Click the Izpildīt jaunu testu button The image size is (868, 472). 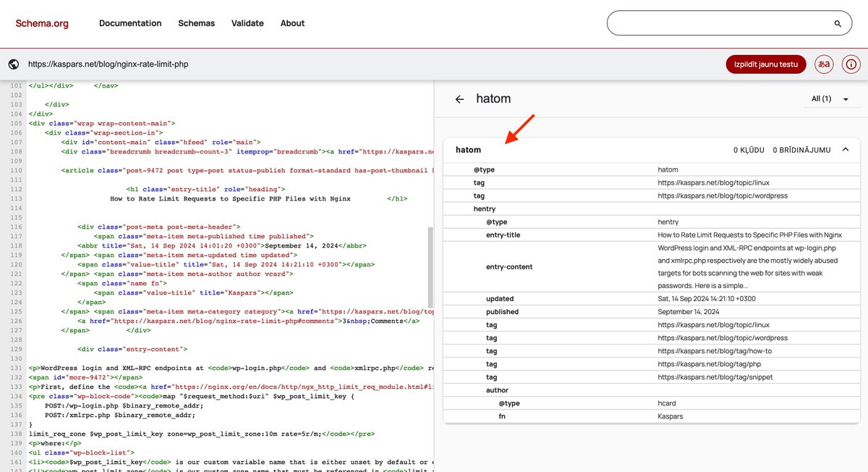766,64
